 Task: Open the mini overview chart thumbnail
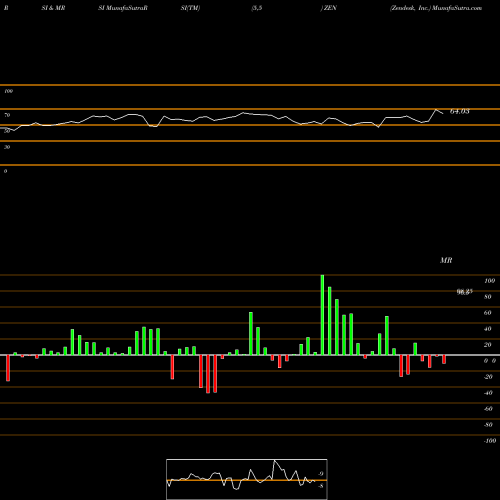click(247, 479)
